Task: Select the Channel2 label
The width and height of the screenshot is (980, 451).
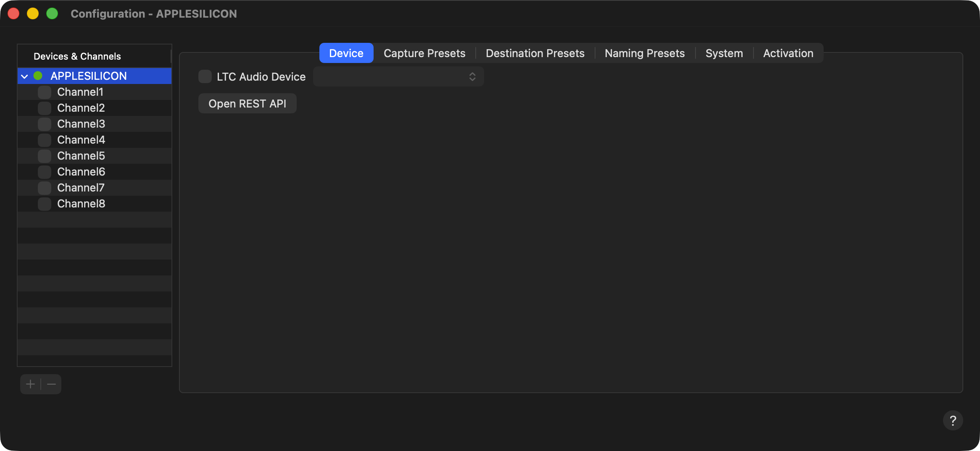Action: tap(81, 108)
